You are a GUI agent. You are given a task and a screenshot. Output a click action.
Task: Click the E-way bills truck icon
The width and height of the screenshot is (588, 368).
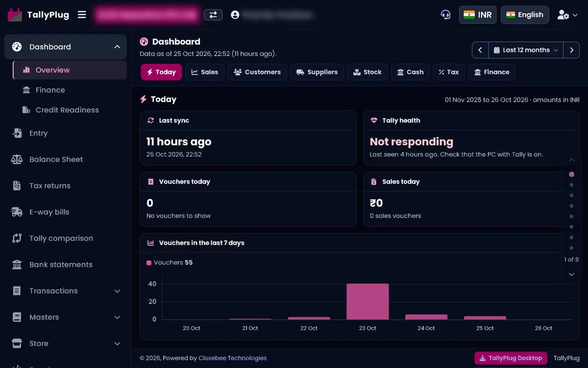coord(17,212)
